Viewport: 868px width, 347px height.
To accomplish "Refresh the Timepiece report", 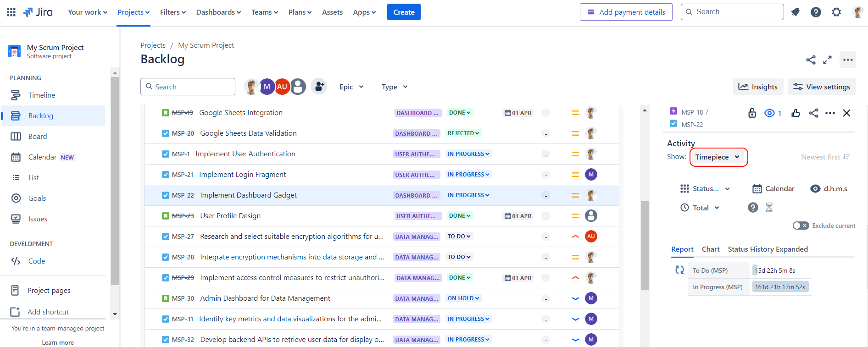I will point(679,270).
